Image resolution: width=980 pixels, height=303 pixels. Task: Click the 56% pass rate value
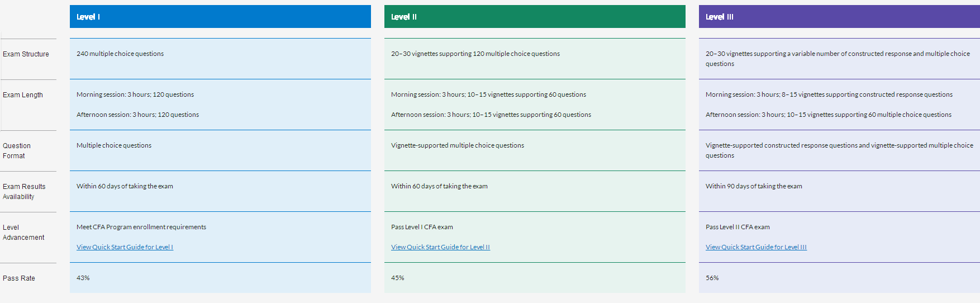tap(712, 278)
